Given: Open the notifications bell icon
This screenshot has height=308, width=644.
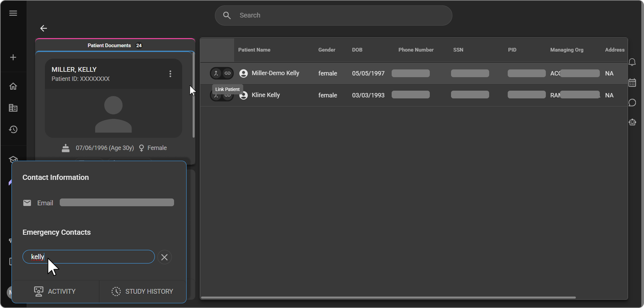Looking at the screenshot, I should (632, 62).
